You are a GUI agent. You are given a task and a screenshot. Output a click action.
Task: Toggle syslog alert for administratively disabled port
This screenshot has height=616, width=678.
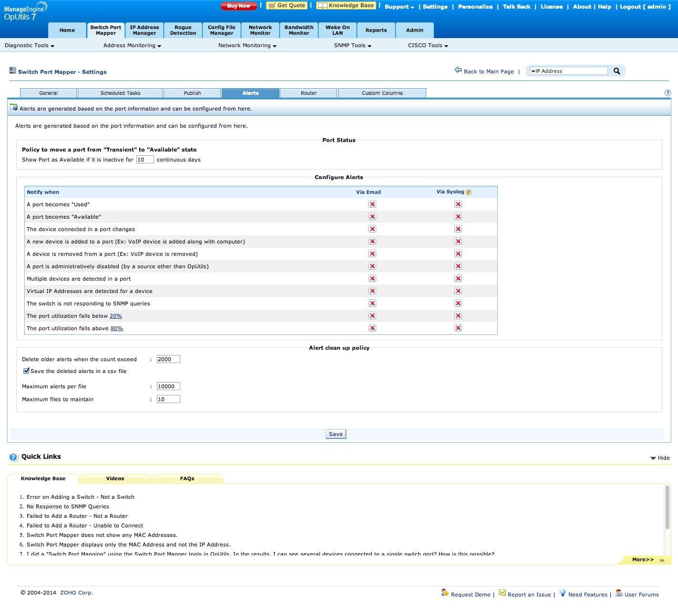458,266
